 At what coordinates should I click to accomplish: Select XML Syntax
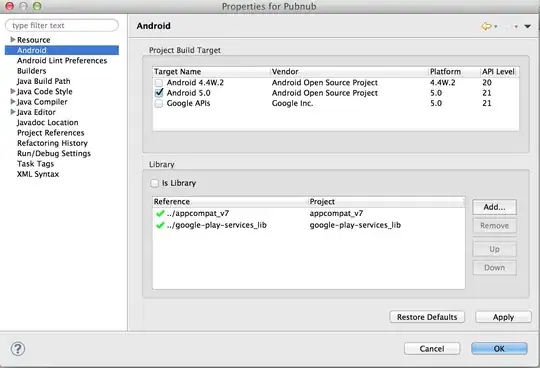click(38, 174)
